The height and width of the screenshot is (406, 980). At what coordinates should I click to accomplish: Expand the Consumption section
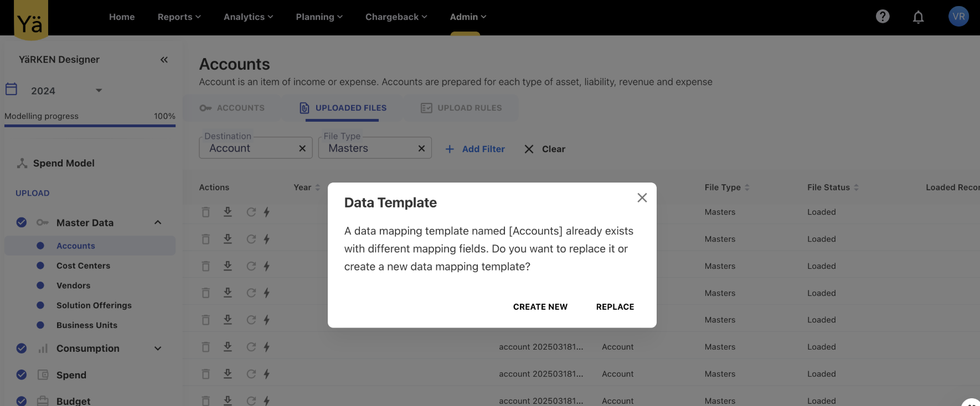pos(158,348)
